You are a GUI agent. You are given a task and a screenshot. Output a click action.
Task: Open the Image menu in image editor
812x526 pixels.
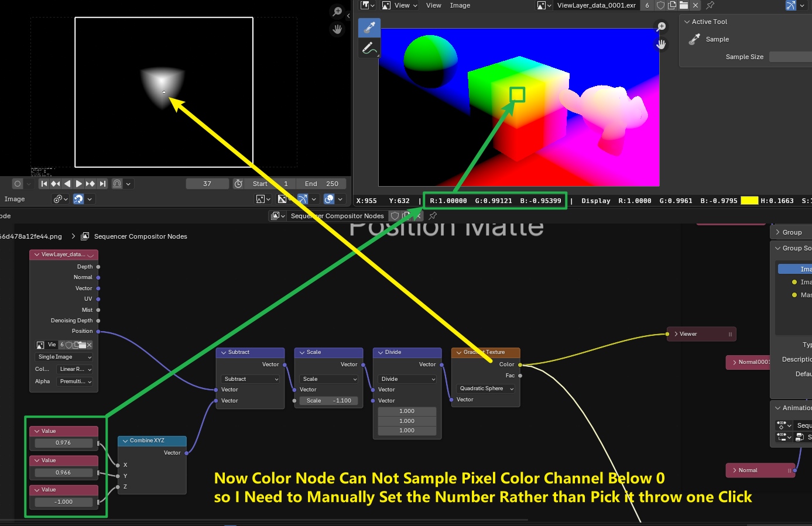(460, 5)
